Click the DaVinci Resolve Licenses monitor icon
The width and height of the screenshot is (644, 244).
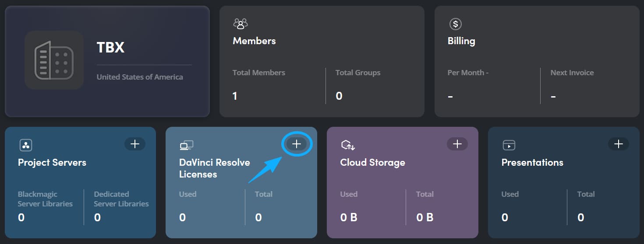click(187, 145)
